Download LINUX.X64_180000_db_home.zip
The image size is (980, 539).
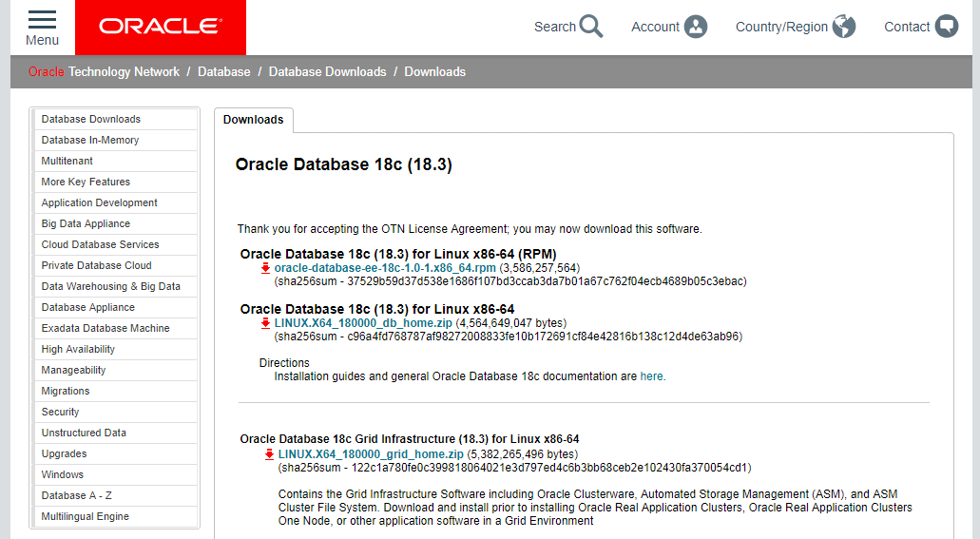click(x=363, y=322)
